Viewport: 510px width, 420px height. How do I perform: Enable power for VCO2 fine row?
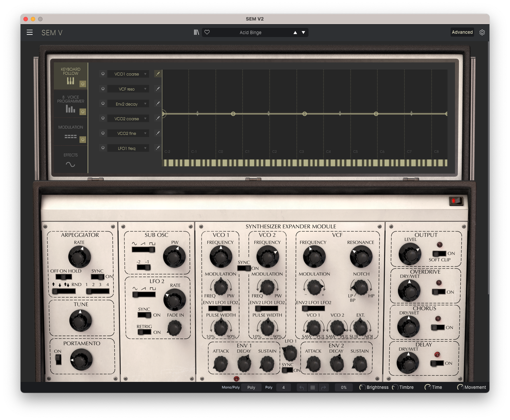103,133
